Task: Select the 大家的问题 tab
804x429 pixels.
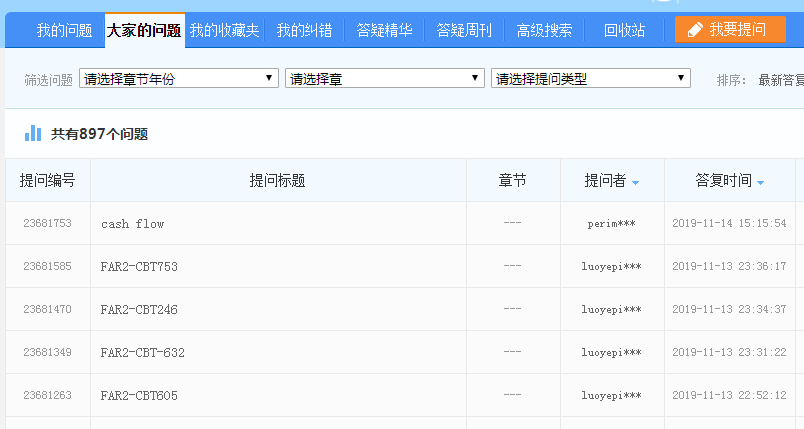Action: pyautogui.click(x=144, y=31)
